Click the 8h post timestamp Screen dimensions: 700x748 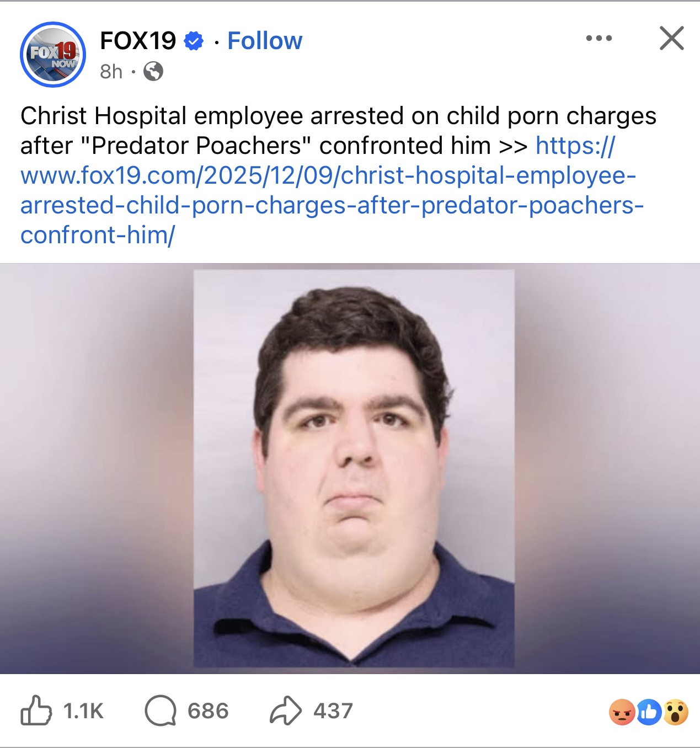(x=111, y=71)
